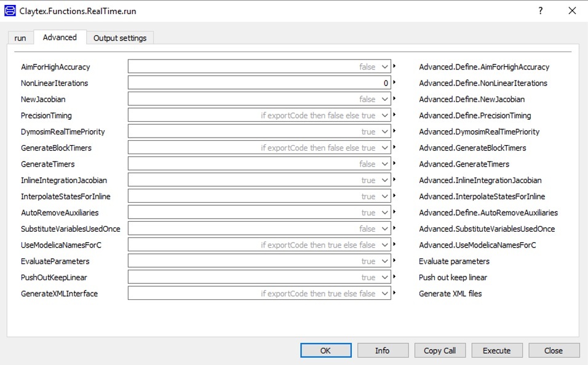Expand the PushOutKeepLinear dropdown
The image size is (588, 365).
click(385, 277)
